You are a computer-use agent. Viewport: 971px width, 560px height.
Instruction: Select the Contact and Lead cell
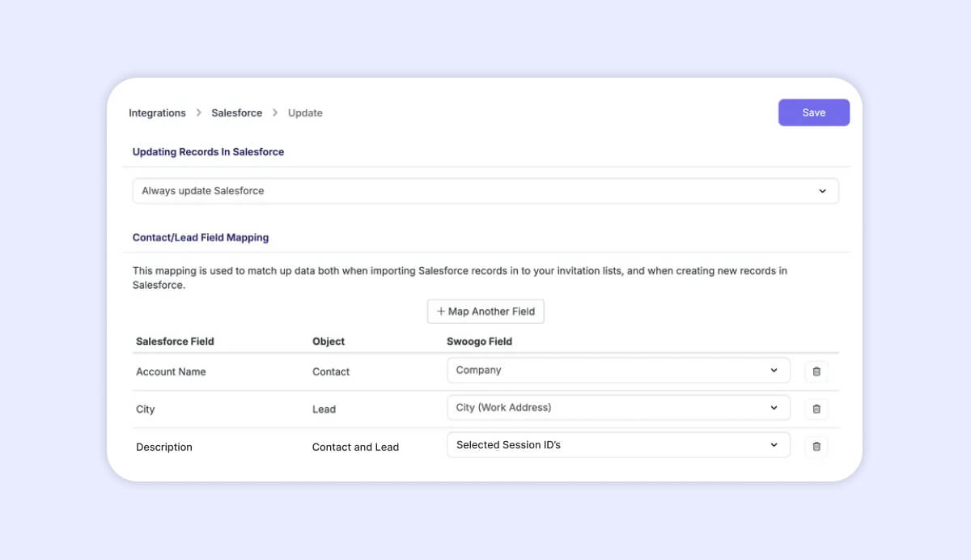point(355,447)
